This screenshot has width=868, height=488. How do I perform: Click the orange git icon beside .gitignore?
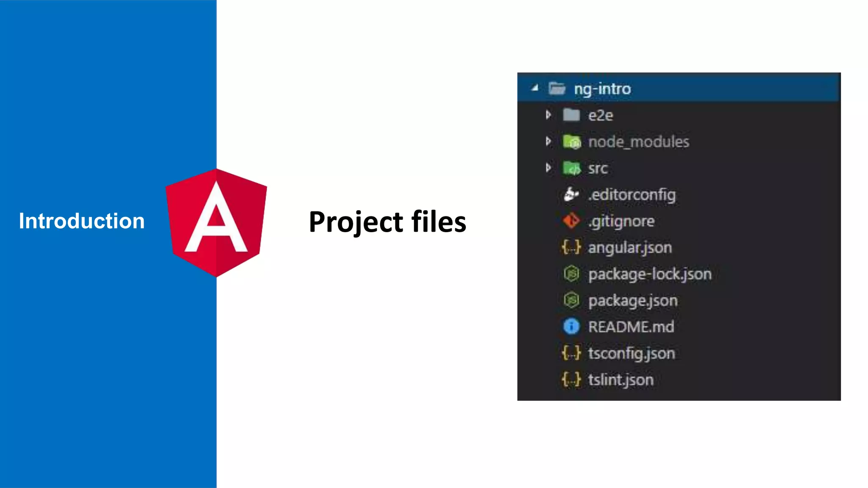571,221
